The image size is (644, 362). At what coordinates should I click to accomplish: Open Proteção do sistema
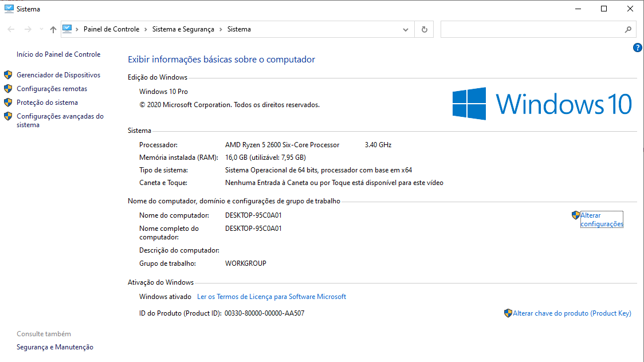47,102
